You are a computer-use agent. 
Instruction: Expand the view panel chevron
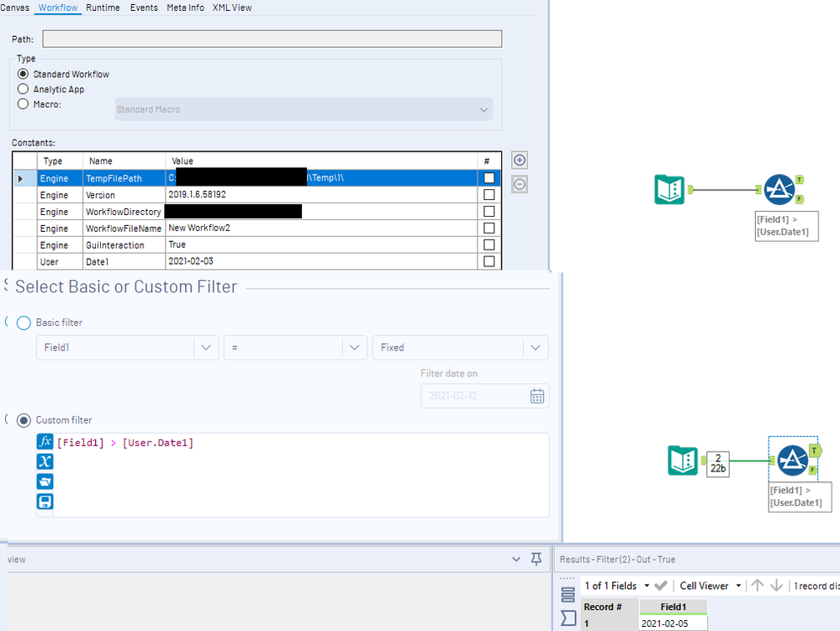click(516, 559)
